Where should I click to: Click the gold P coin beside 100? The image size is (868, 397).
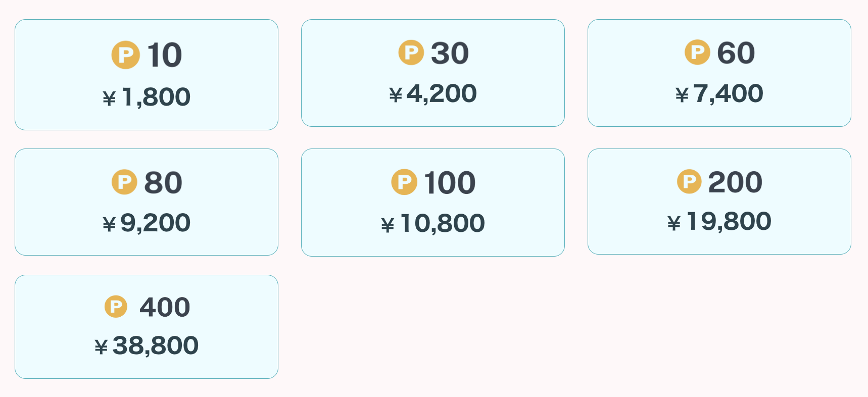tap(404, 182)
